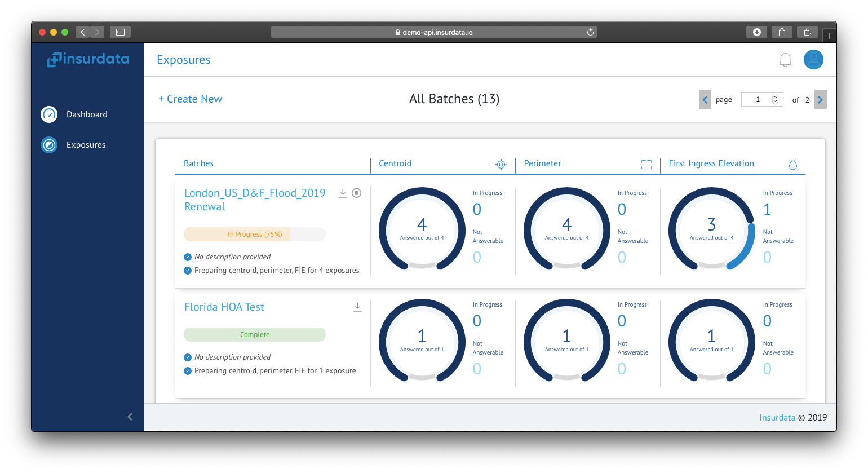The width and height of the screenshot is (868, 473).
Task: Click the Centroid crosshair icon
Action: [501, 164]
